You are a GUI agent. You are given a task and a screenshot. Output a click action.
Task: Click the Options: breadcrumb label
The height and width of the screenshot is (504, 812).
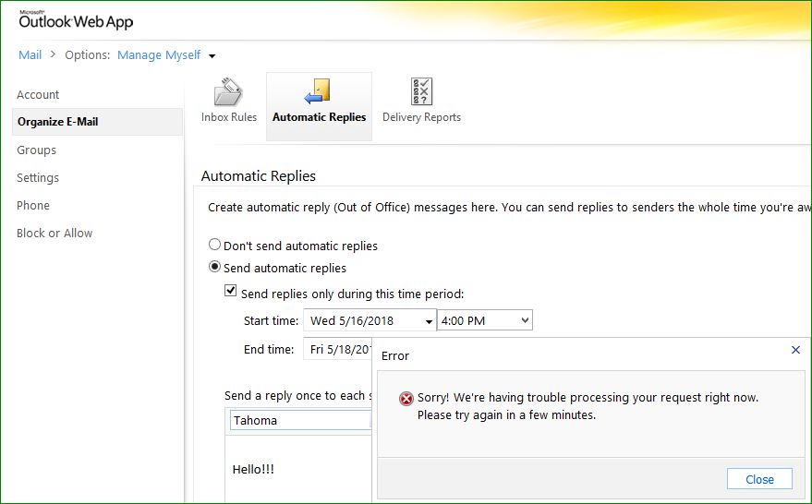pyautogui.click(x=88, y=54)
